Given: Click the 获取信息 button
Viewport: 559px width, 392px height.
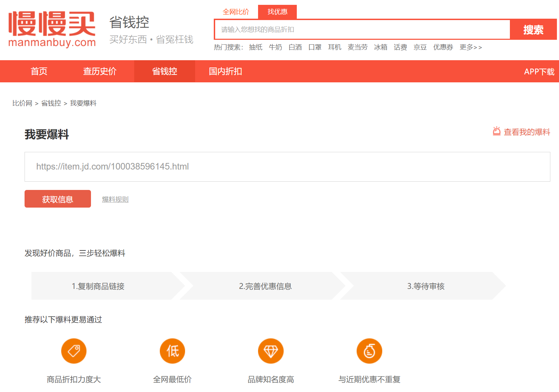Looking at the screenshot, I should [x=58, y=199].
